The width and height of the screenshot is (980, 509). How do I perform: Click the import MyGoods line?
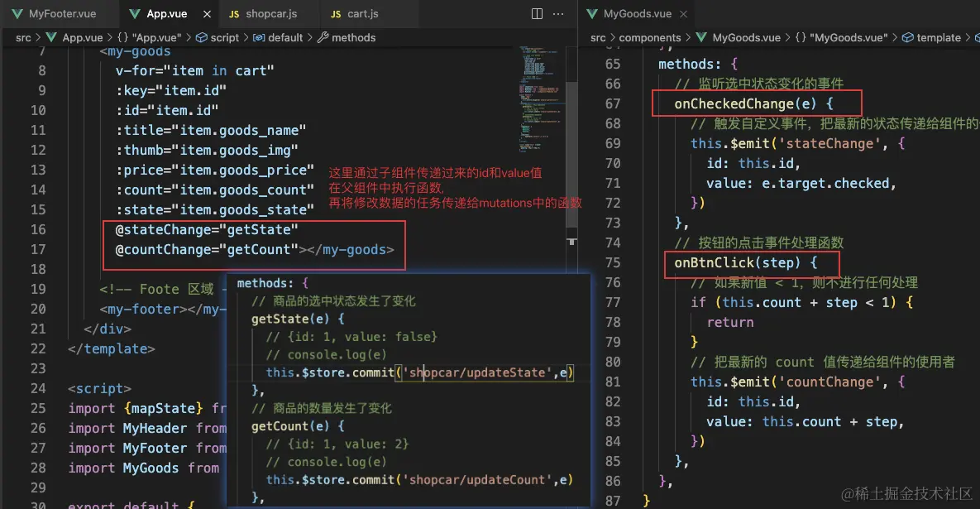pyautogui.click(x=144, y=468)
